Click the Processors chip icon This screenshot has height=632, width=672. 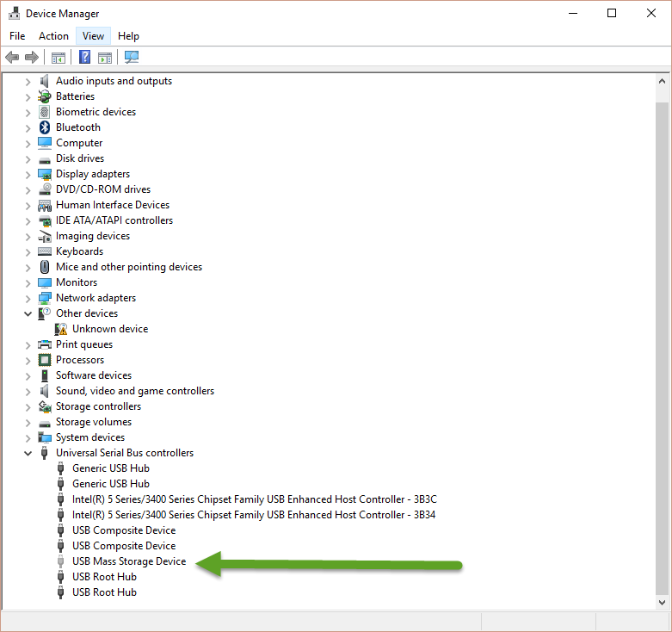pyautogui.click(x=45, y=360)
